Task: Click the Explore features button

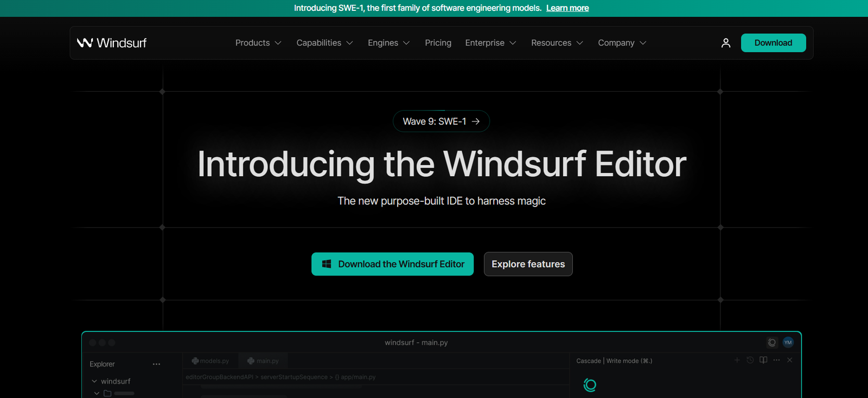Action: tap(528, 264)
